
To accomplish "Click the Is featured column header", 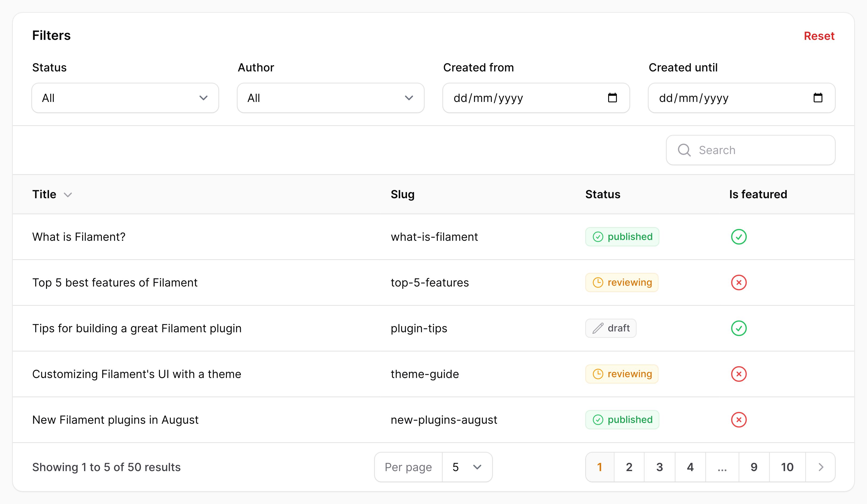I will [x=758, y=194].
